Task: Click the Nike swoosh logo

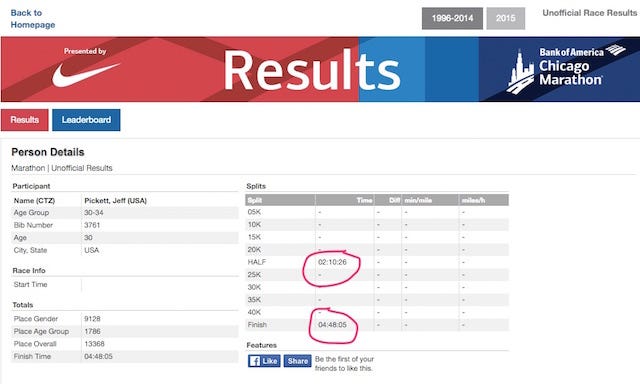Action: click(86, 74)
